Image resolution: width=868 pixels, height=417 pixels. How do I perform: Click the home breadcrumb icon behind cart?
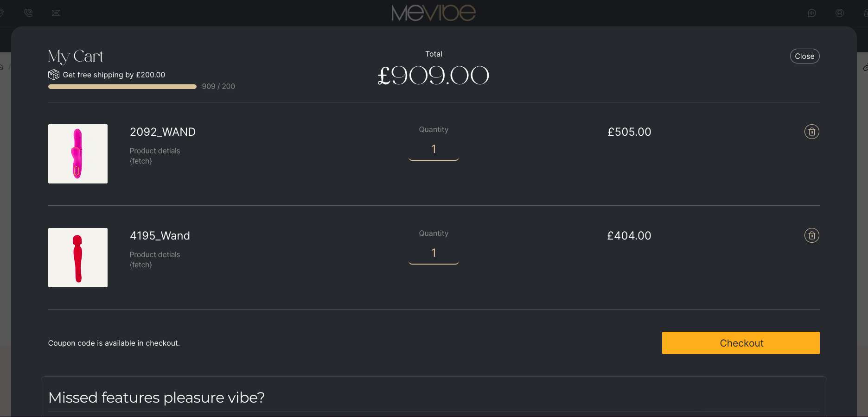(x=2, y=67)
